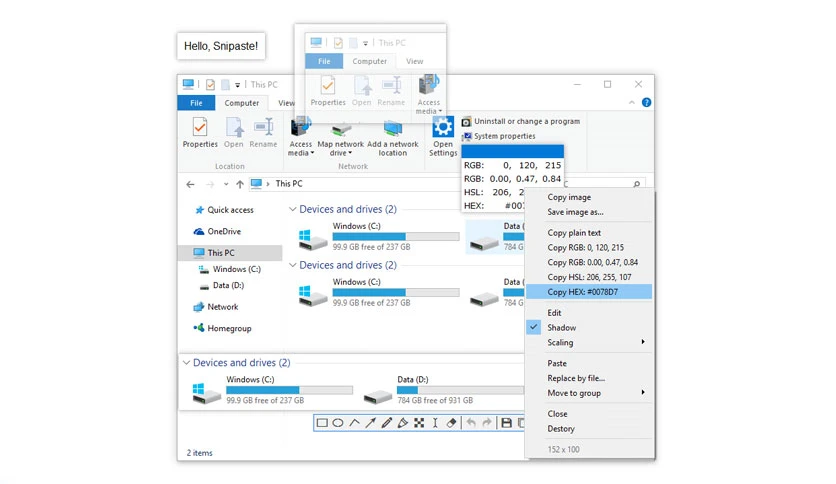Viewport: 836px width, 484px height.
Task: Choose Copy image from context menu
Action: [x=569, y=197]
